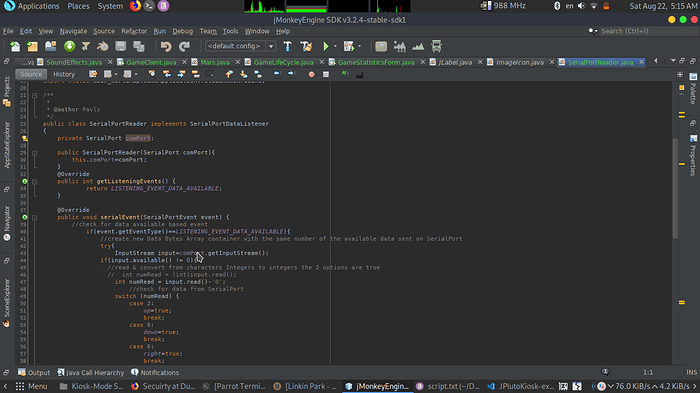Image resolution: width=700 pixels, height=393 pixels.
Task: Collapse the getListeningEvents method fold
Action: pyautogui.click(x=34, y=182)
